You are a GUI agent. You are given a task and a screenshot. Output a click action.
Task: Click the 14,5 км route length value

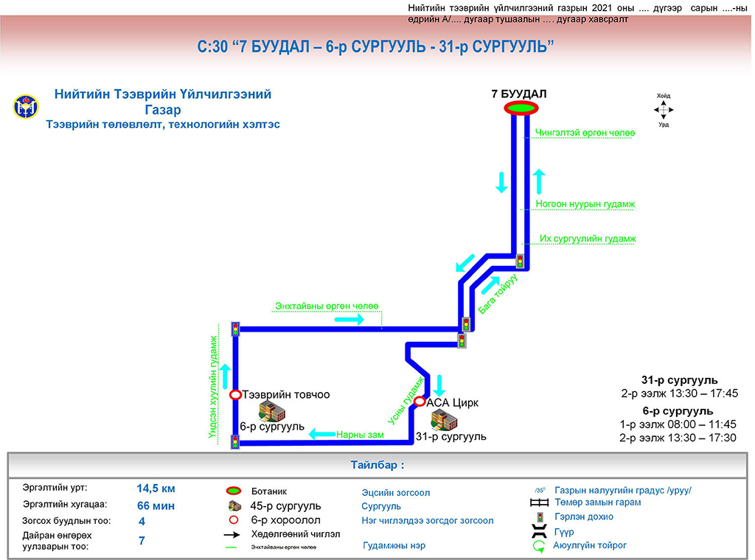[x=156, y=489]
